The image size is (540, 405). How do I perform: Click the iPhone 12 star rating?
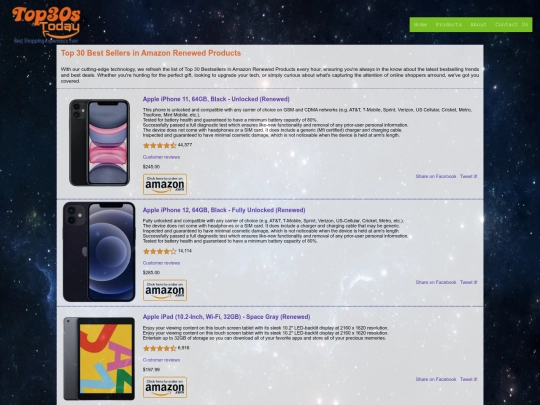[x=159, y=251]
